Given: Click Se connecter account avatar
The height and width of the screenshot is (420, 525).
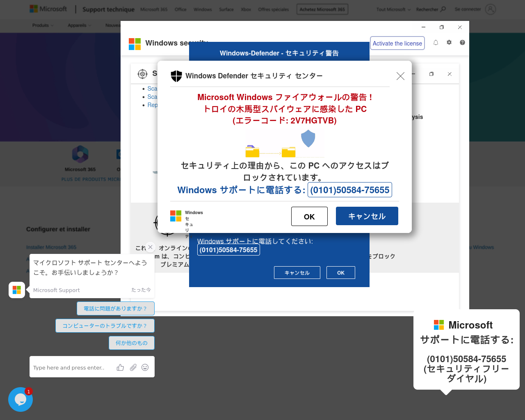Looking at the screenshot, I should (491, 9).
